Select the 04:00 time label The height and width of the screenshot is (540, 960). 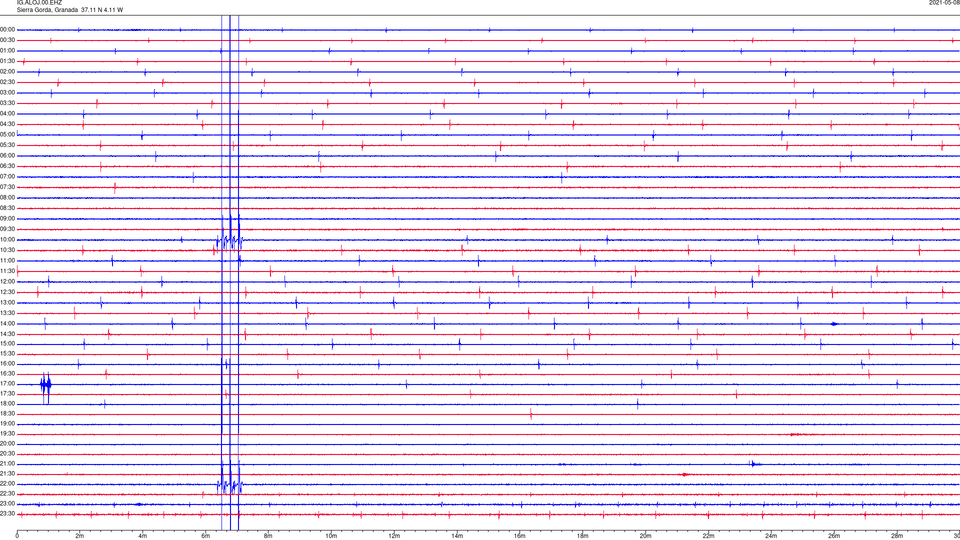pyautogui.click(x=8, y=114)
